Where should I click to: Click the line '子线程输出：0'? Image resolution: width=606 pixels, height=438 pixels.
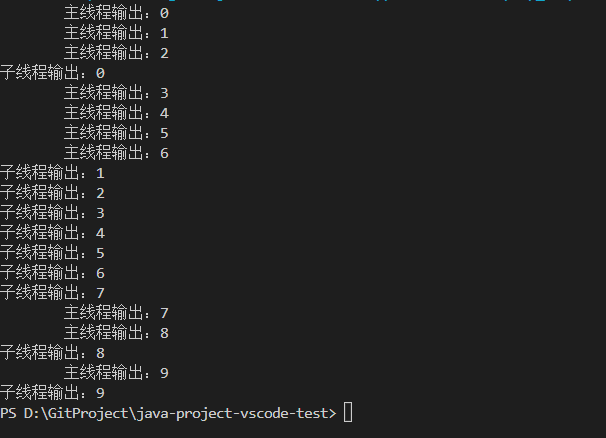pos(53,73)
